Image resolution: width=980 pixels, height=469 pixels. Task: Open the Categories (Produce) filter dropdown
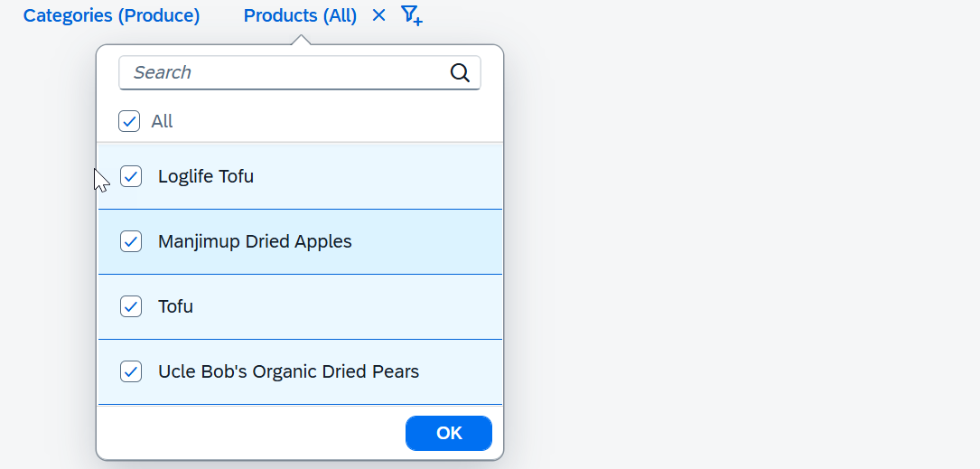pyautogui.click(x=111, y=15)
